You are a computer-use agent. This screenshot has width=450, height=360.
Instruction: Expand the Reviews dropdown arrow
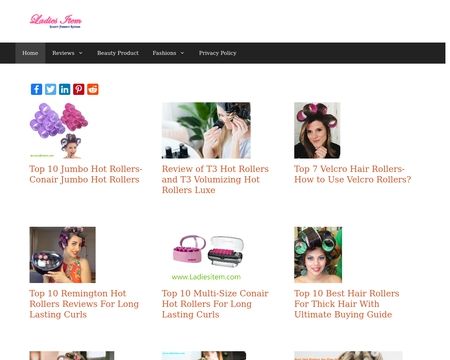tap(80, 53)
